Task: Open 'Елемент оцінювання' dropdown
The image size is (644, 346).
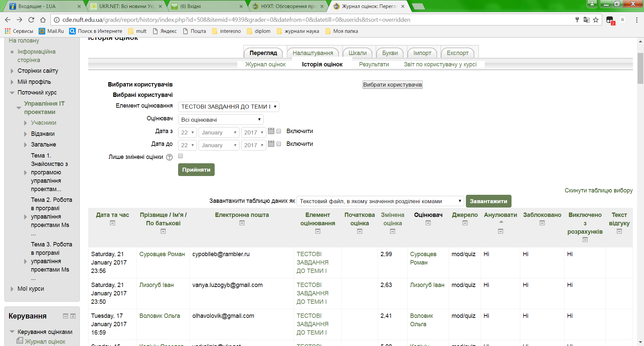Action: pos(228,107)
